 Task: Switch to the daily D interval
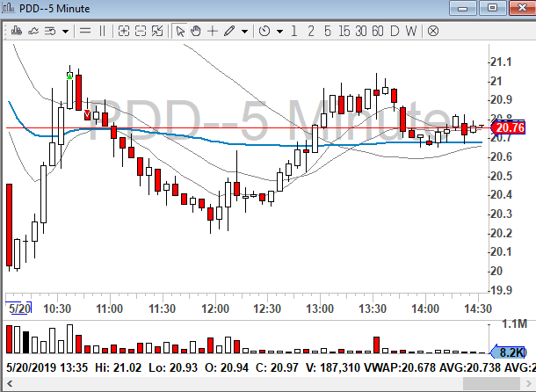point(395,32)
